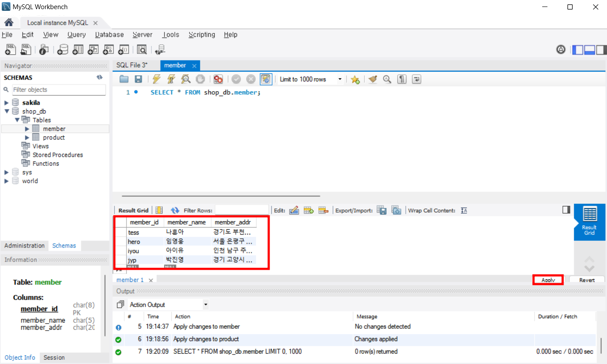Switch to SQL File 3 tab

pos(132,65)
